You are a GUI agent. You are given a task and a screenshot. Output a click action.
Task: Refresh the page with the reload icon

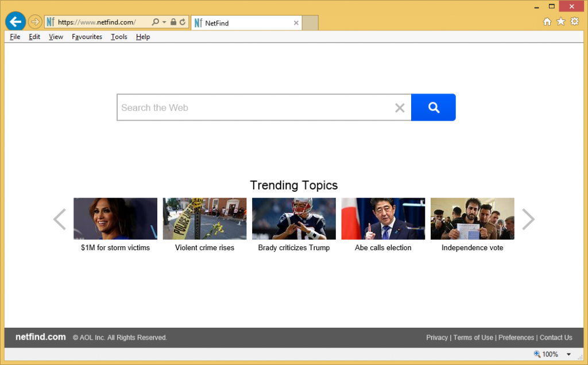(x=183, y=22)
